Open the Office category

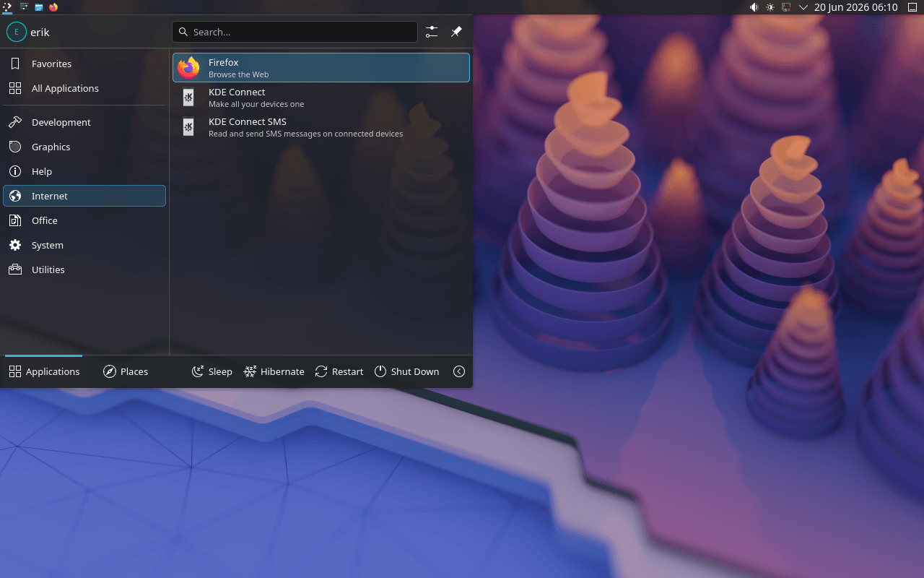coord(84,220)
